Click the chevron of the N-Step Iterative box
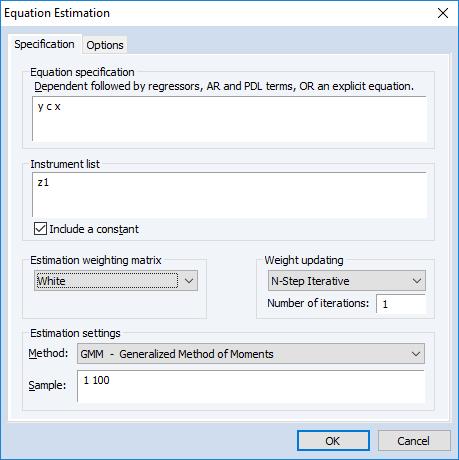Viewport: 459px width, 460px height. pos(417,281)
